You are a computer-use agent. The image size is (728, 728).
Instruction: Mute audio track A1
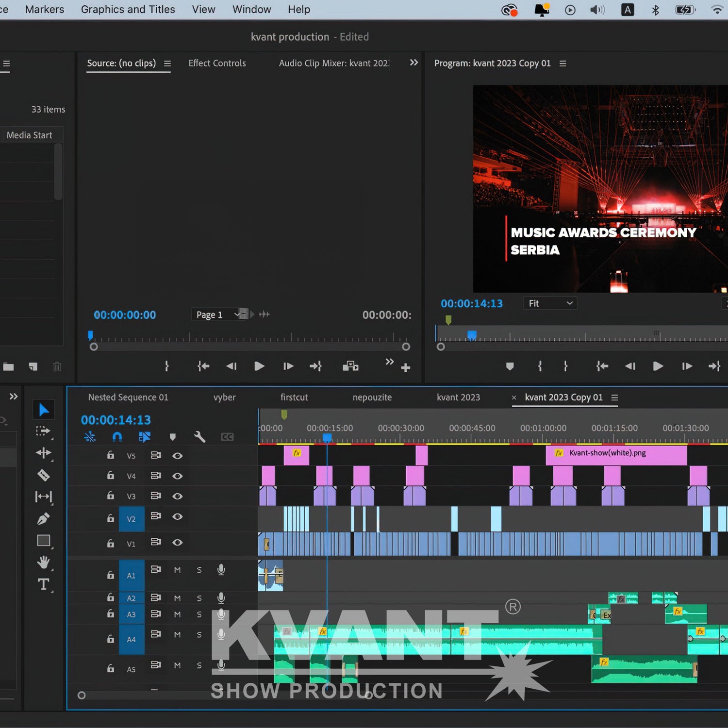[177, 570]
